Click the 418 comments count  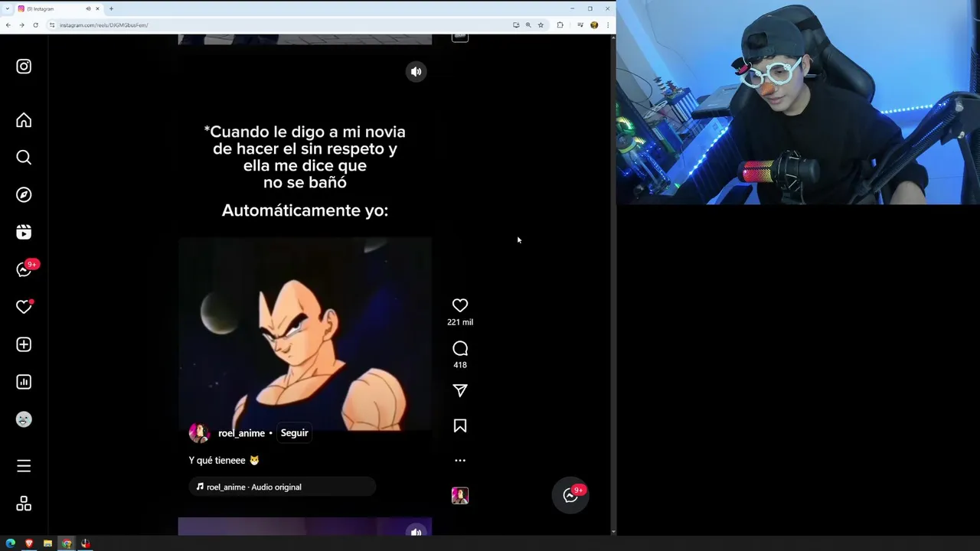click(x=460, y=365)
